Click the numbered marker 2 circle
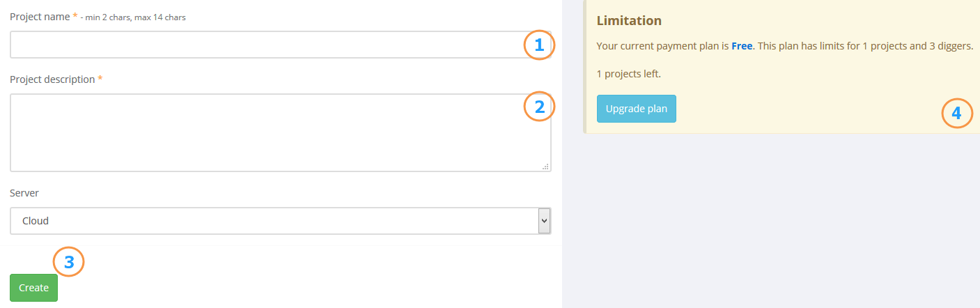The image size is (980, 308). [x=539, y=106]
